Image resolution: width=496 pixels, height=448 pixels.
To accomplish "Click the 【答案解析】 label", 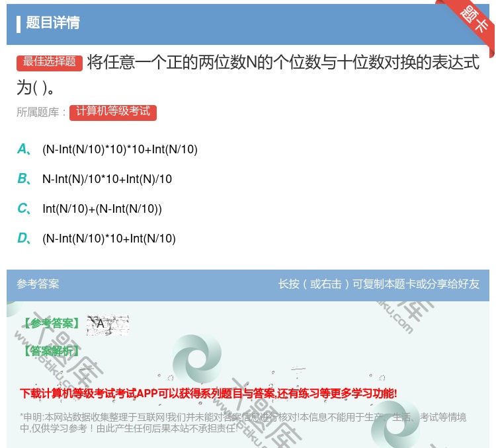I will pyautogui.click(x=51, y=351).
